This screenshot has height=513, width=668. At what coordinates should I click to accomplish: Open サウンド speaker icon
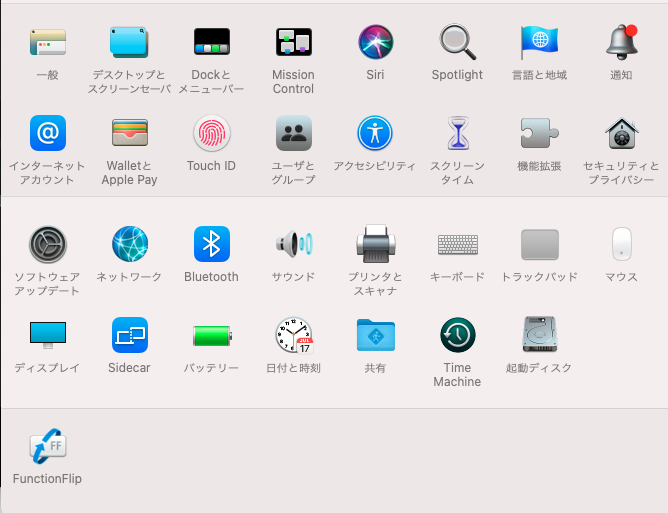click(294, 244)
